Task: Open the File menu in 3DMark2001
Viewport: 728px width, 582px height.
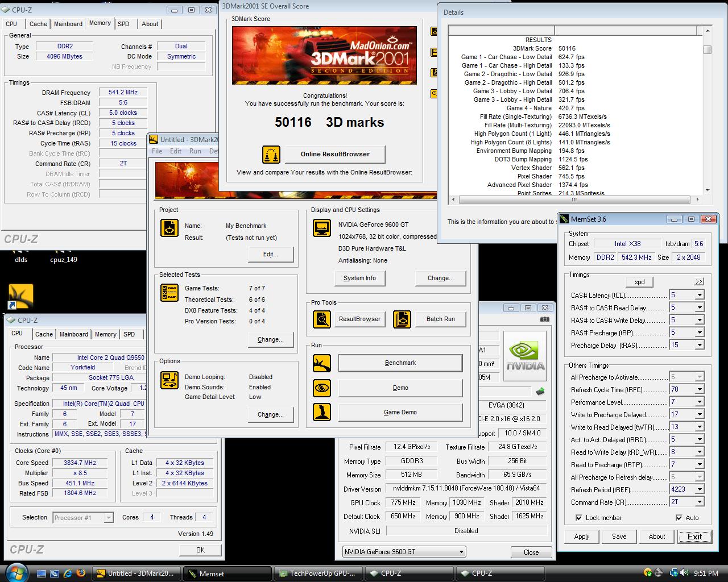Action: click(x=157, y=151)
